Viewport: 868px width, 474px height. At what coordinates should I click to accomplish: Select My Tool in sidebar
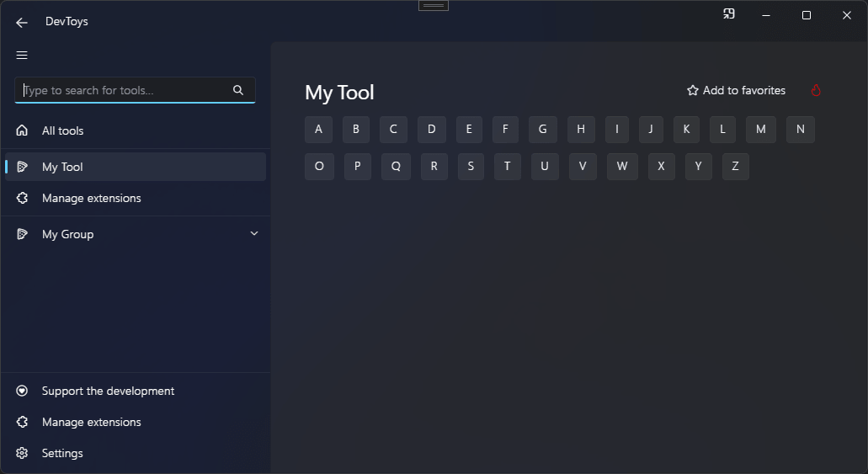tap(136, 167)
